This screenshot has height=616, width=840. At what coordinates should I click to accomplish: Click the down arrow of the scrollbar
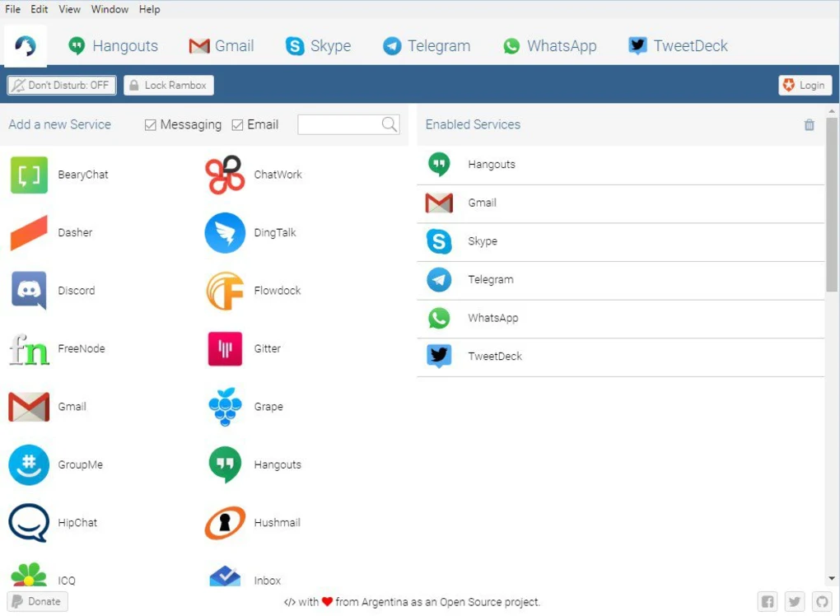[832, 579]
